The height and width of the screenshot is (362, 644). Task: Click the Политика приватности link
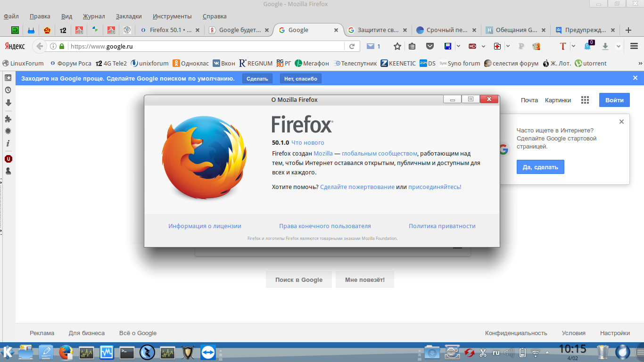442,226
